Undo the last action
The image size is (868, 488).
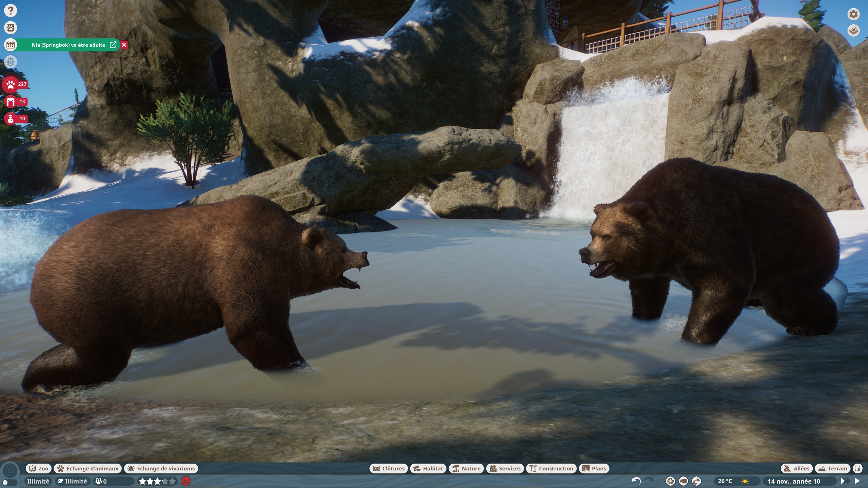coord(636,481)
